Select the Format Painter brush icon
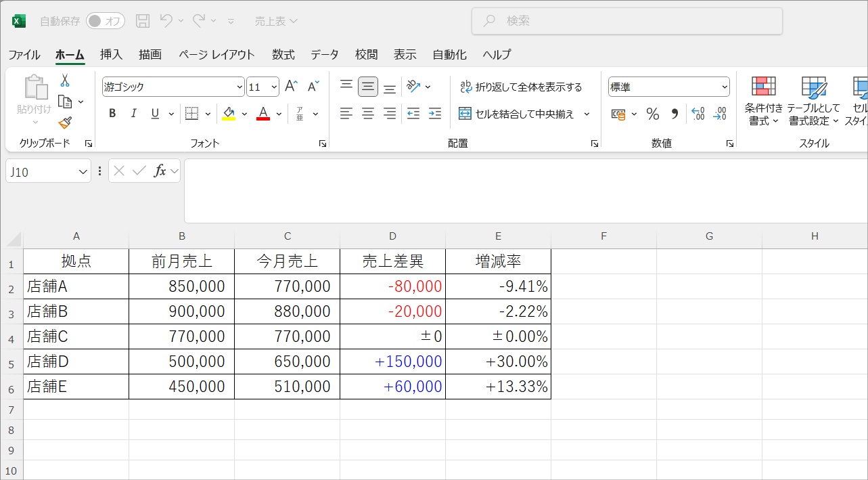The width and height of the screenshot is (868, 480). [65, 123]
